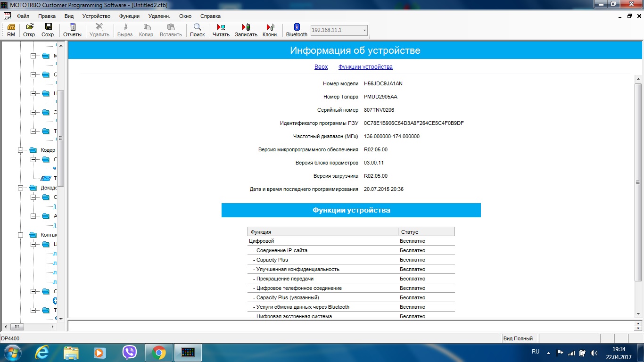Collapse the Декоде tree folder
644x362 pixels.
pyautogui.click(x=21, y=188)
